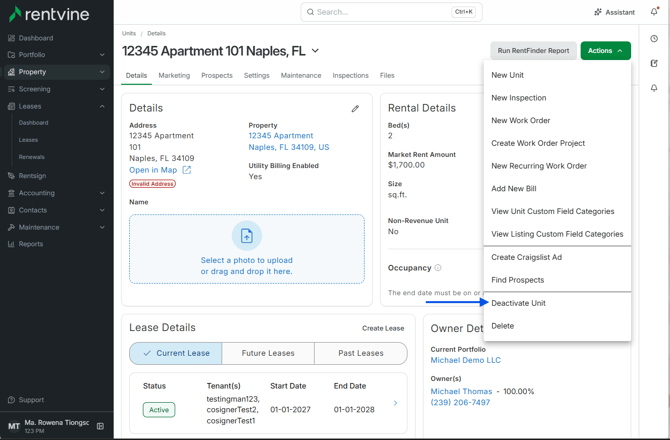Image resolution: width=670 pixels, height=440 pixels.
Task: Open owner Michael Thomas link
Action: click(x=461, y=391)
